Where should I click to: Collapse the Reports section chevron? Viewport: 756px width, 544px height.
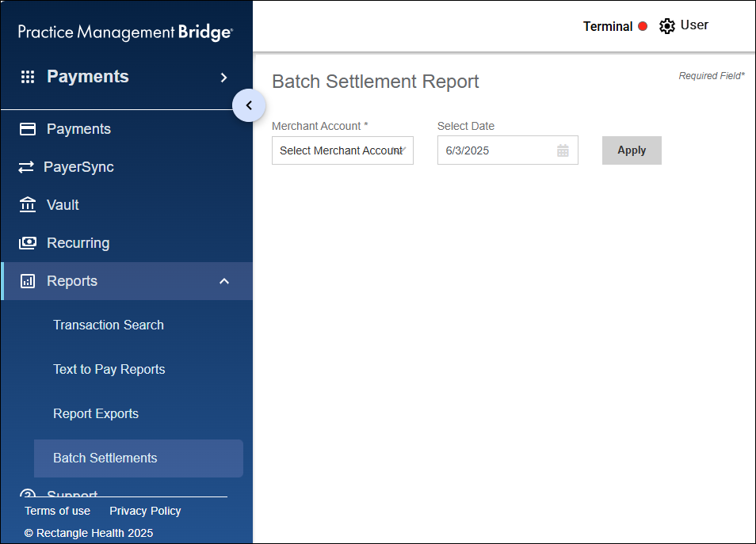[224, 280]
